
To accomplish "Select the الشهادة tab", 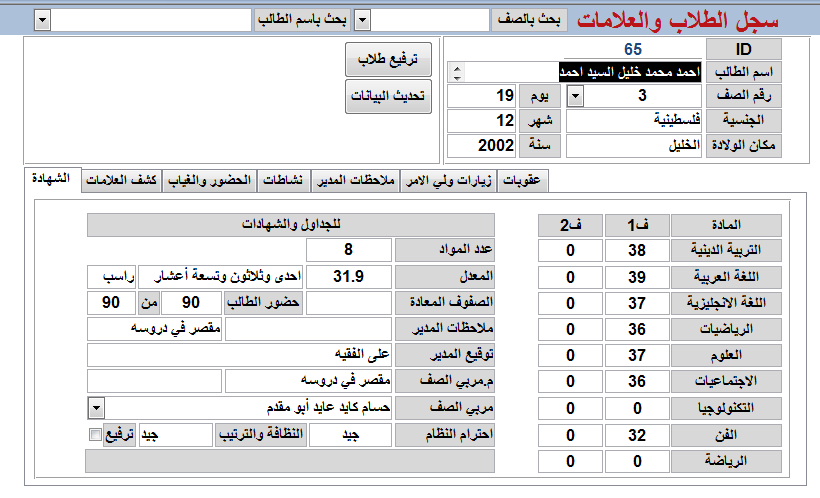I will tap(52, 179).
